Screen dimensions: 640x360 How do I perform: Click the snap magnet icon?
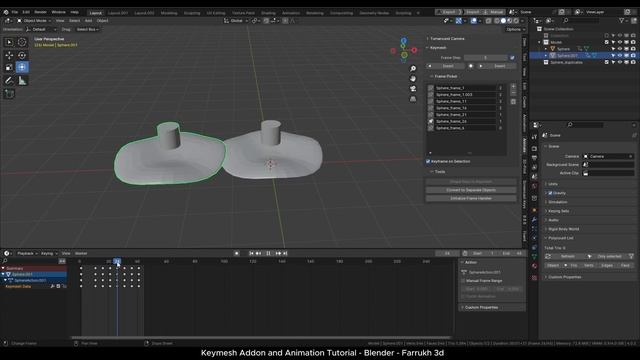coord(266,20)
